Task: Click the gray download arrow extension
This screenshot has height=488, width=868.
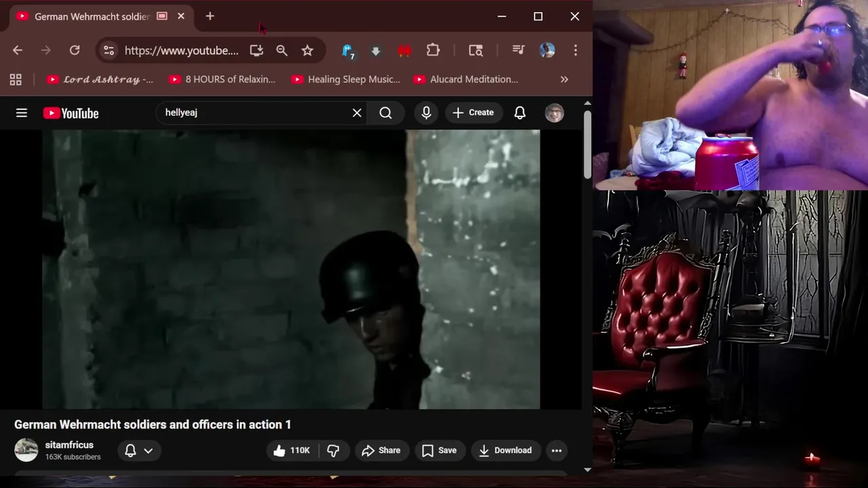Action: tap(376, 50)
